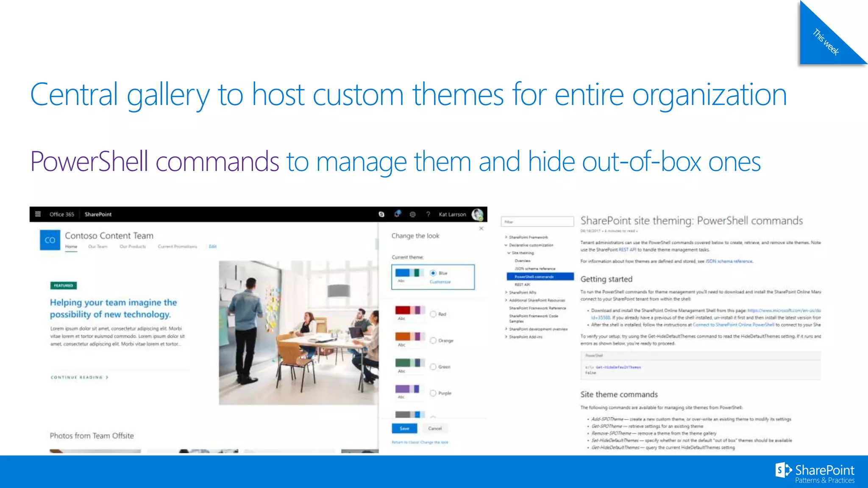This screenshot has height=488, width=868.
Task: Collapse the Site theming tree node
Action: (509, 253)
